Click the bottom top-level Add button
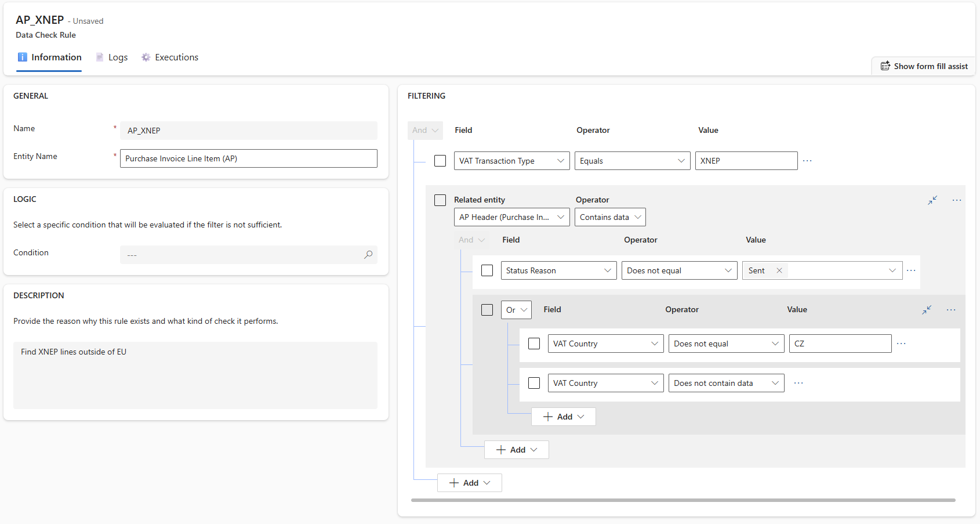The height and width of the screenshot is (524, 980). (470, 483)
